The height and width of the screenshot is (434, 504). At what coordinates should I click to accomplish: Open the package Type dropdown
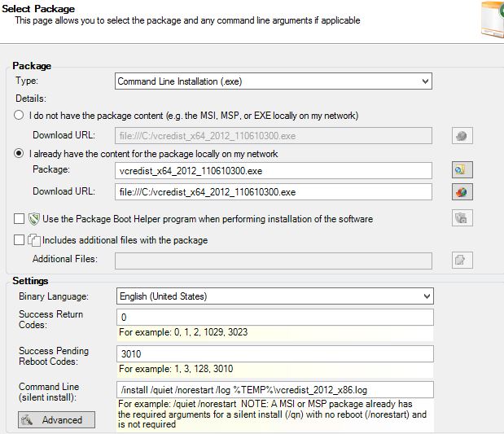click(x=274, y=81)
